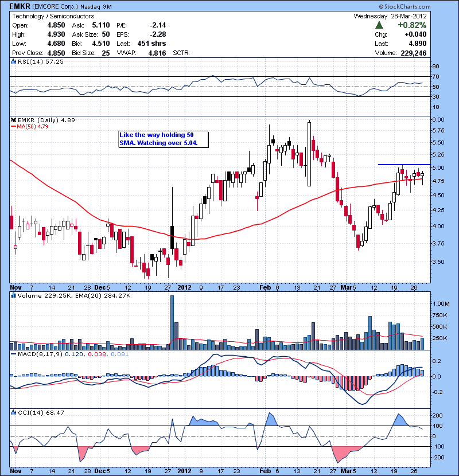The width and height of the screenshot is (459, 476).
Task: Click the Ask Size value 50
Action: pos(106,34)
